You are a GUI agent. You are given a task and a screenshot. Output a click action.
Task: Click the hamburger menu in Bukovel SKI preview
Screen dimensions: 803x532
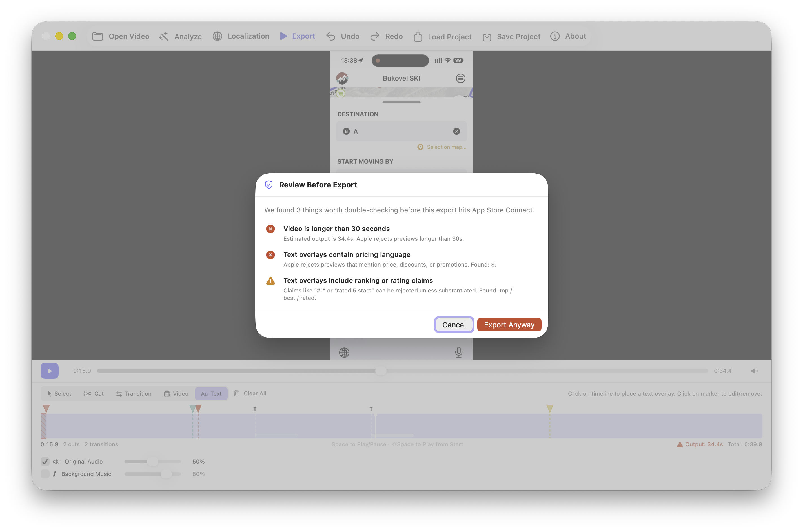(x=460, y=78)
